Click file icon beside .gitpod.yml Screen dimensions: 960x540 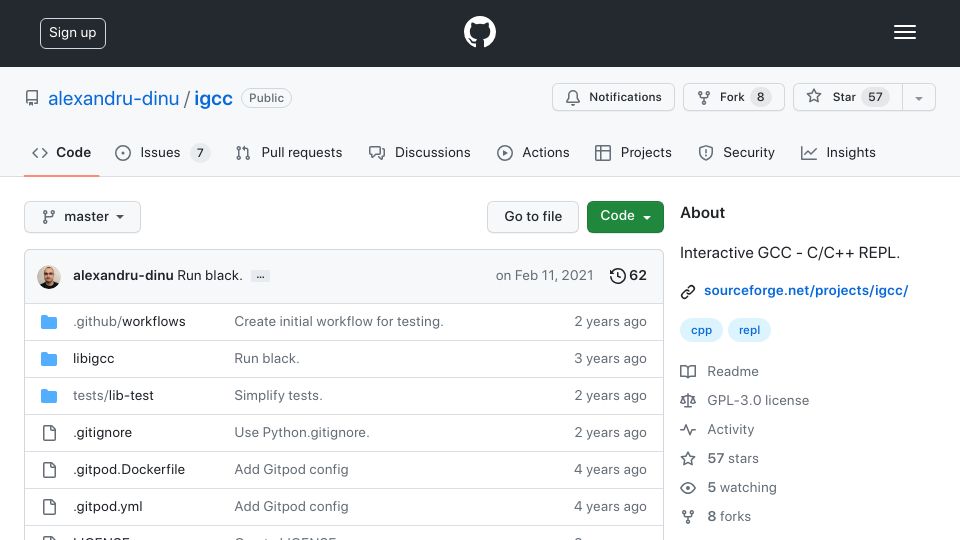49,507
